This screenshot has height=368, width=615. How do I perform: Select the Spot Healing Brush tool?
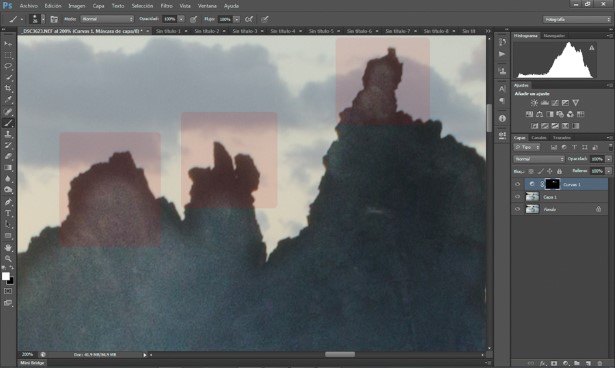(x=8, y=112)
